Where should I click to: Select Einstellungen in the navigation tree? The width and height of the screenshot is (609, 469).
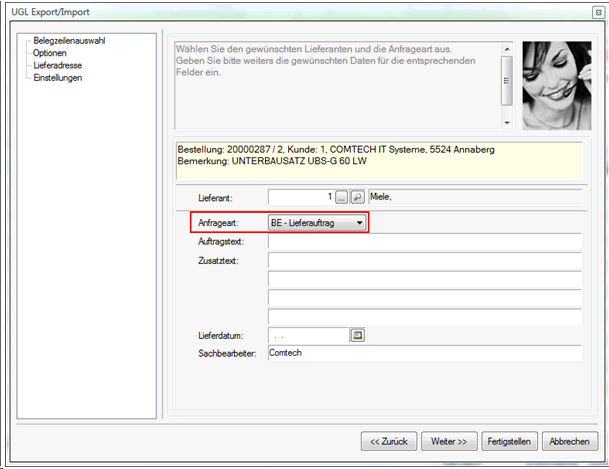[x=57, y=78]
